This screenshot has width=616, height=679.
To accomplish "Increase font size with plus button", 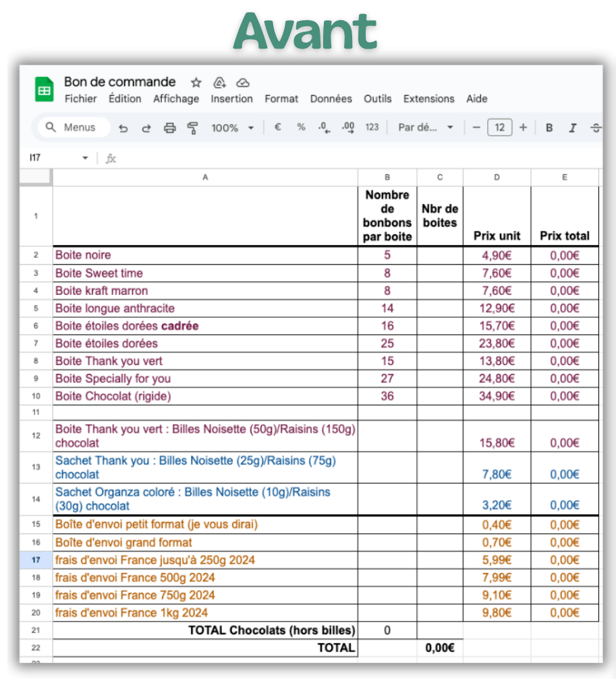I will 523,127.
